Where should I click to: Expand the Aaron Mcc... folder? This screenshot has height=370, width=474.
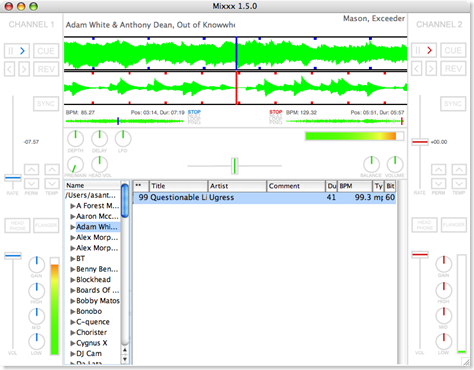pyautogui.click(x=72, y=217)
